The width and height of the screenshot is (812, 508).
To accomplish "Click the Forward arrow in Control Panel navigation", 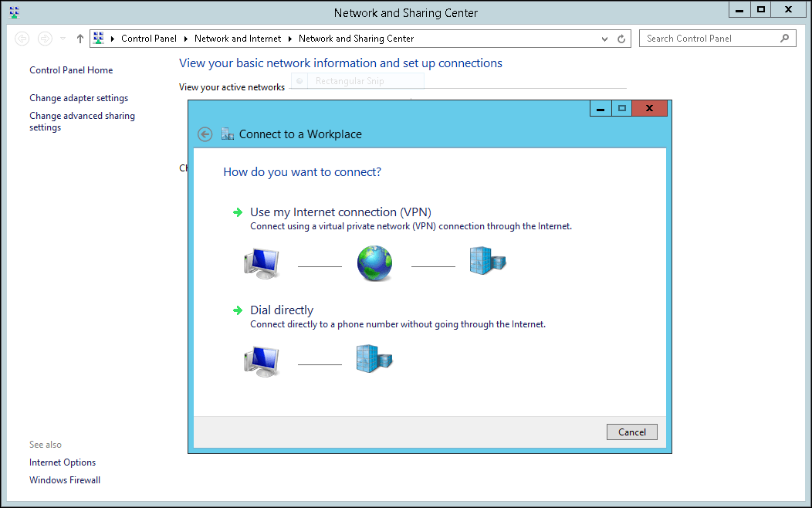I will (x=45, y=39).
